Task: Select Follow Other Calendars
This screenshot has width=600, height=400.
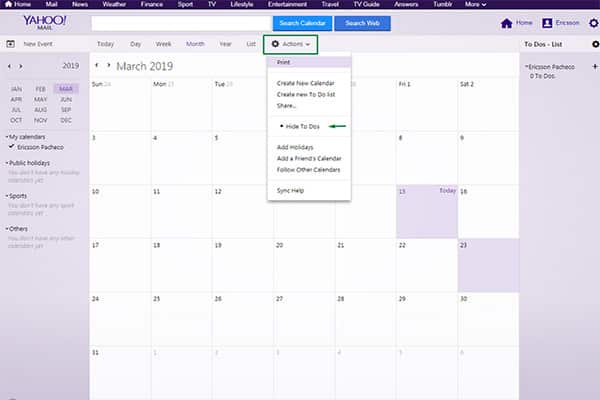Action: 308,170
